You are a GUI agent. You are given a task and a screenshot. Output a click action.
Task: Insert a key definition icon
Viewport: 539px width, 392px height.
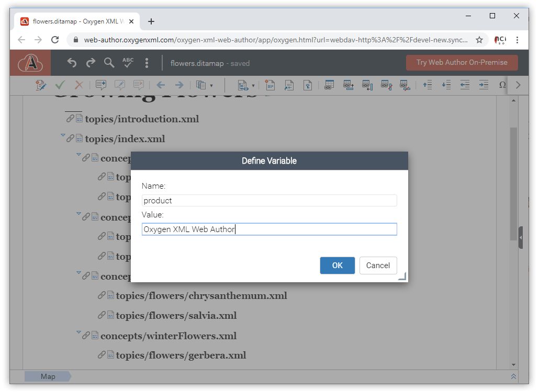tap(308, 85)
